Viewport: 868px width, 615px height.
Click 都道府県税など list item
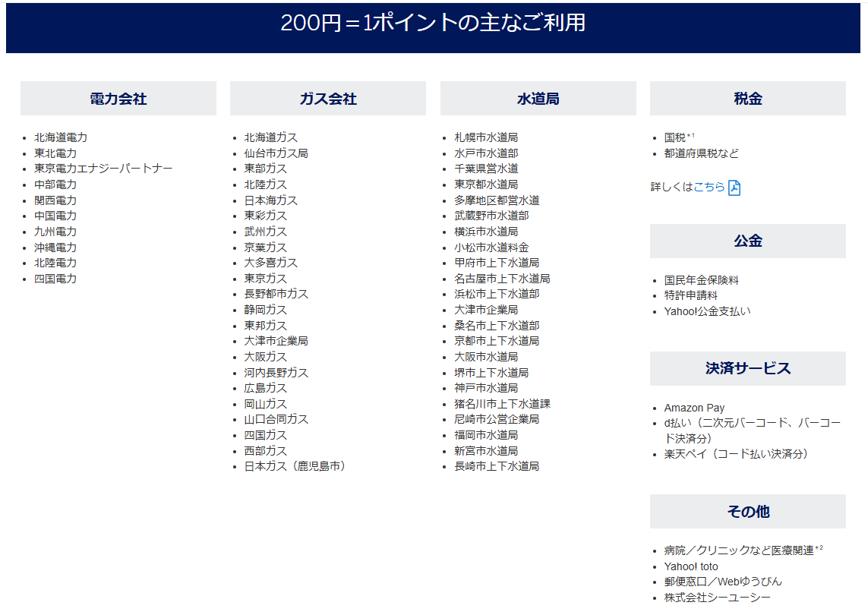(x=702, y=153)
